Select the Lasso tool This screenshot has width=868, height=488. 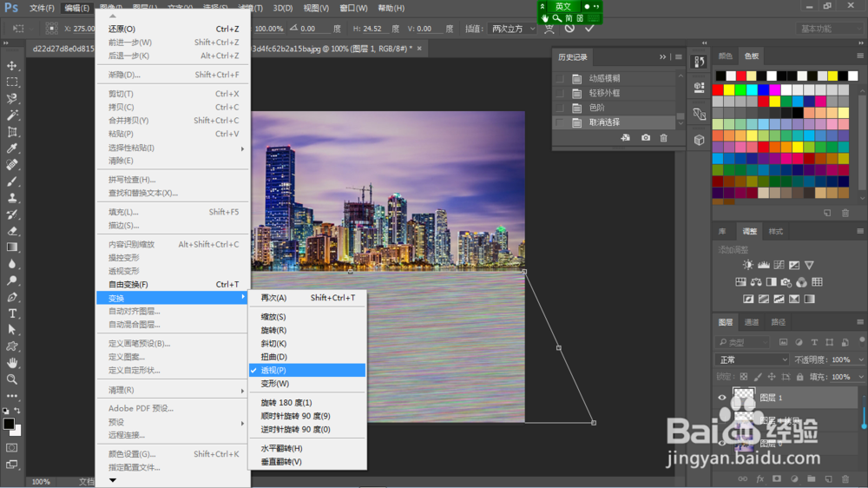coord(11,99)
